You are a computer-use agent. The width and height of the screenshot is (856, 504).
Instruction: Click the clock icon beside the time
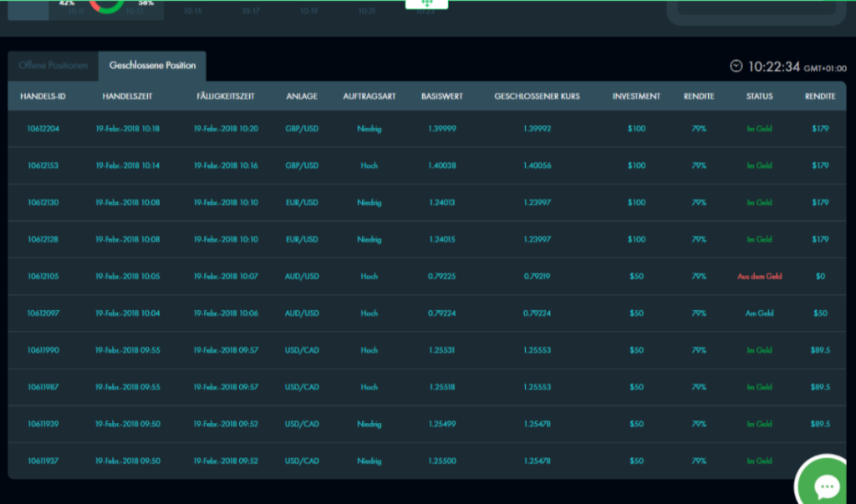[x=736, y=66]
